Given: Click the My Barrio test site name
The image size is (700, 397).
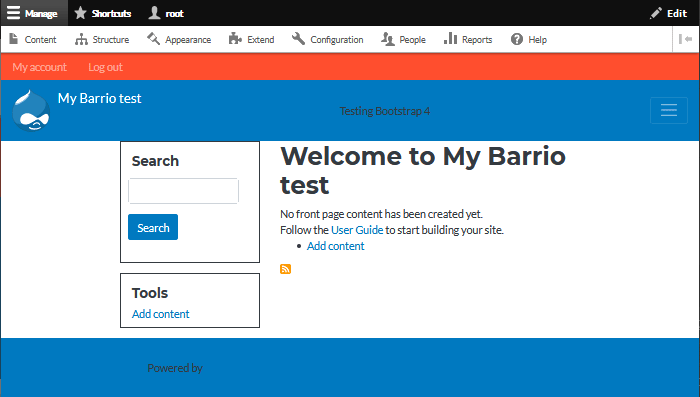Looking at the screenshot, I should point(99,98).
